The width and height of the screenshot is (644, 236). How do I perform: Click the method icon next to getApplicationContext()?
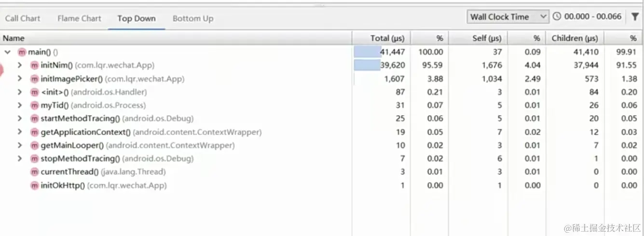34,132
